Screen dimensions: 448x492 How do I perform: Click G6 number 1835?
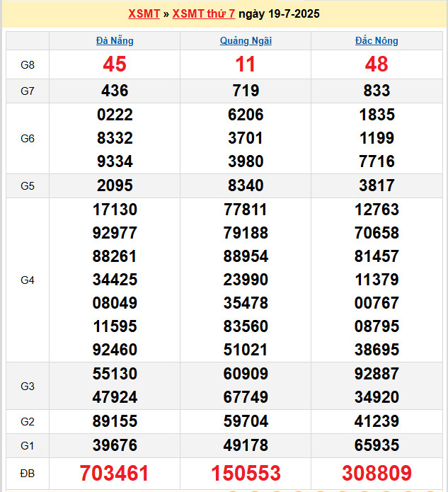click(377, 115)
